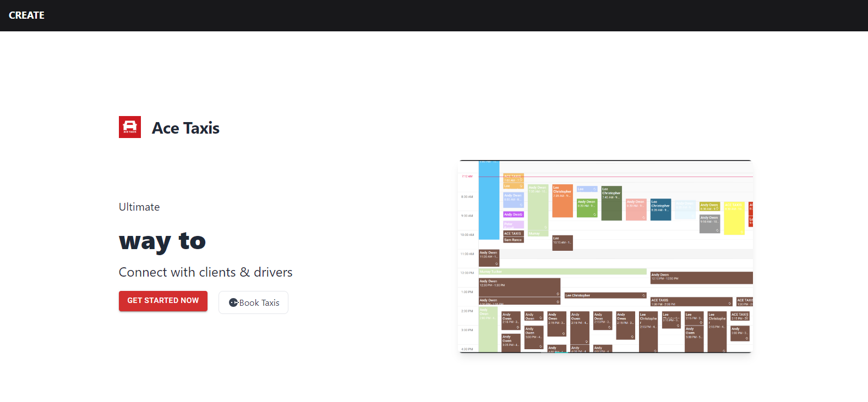
Task: Click the pink Andy Owen event block
Action: (635, 211)
